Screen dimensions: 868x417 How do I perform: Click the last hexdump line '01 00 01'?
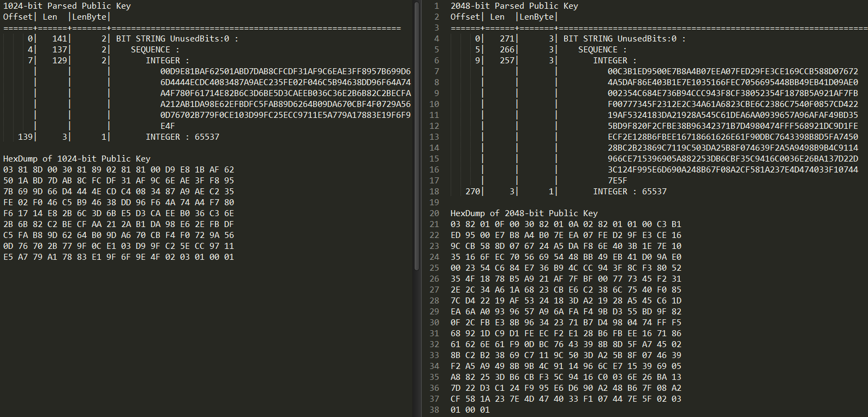(470, 409)
